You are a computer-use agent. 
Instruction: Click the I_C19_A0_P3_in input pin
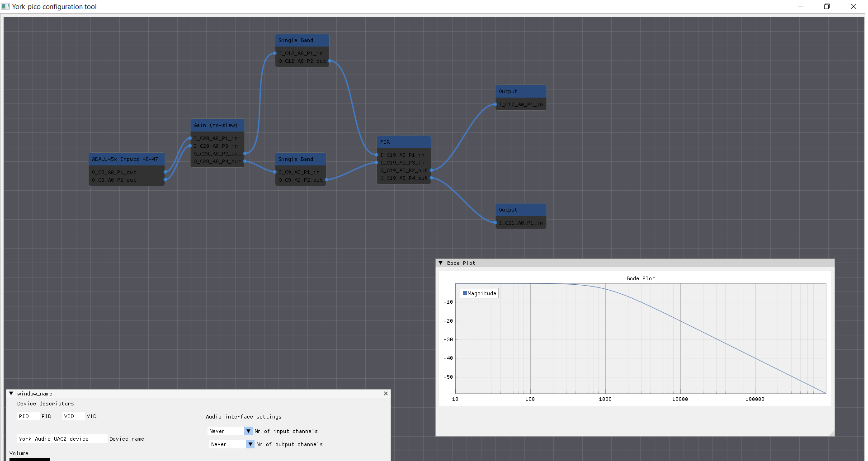[x=377, y=163]
